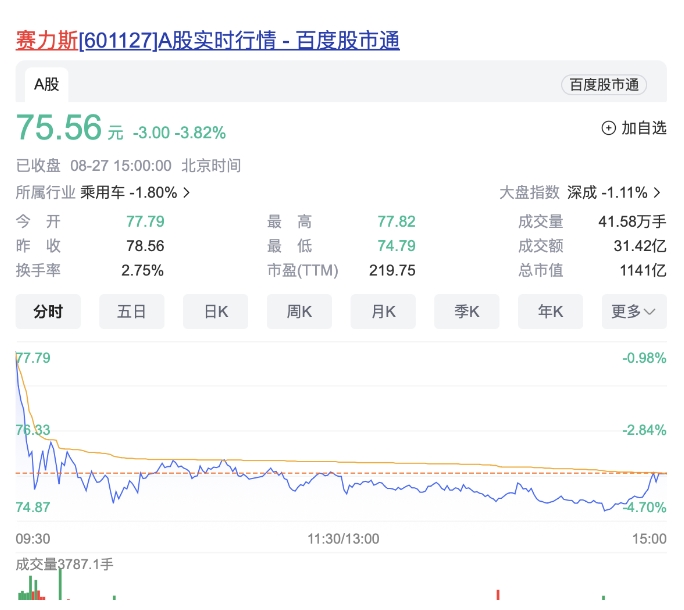
Task: Click chart percent label -0.98%
Action: tap(644, 358)
